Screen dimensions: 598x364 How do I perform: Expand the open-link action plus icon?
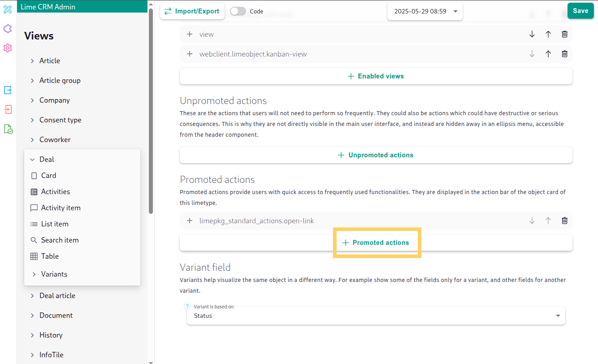point(190,221)
